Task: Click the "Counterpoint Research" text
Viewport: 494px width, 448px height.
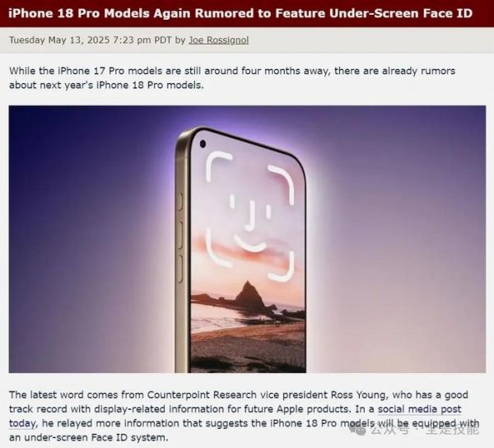Action: pos(202,394)
